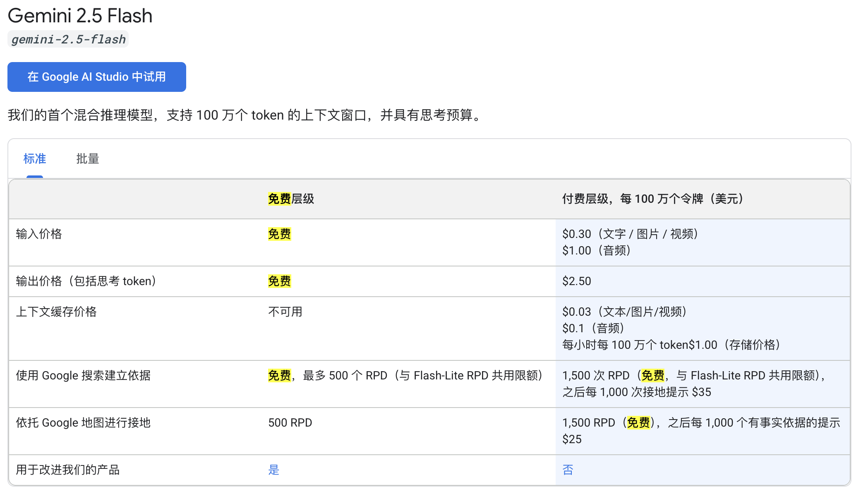Click the "之后每 1,000 次接地提示 $35" line
The height and width of the screenshot is (499, 868).
click(637, 392)
